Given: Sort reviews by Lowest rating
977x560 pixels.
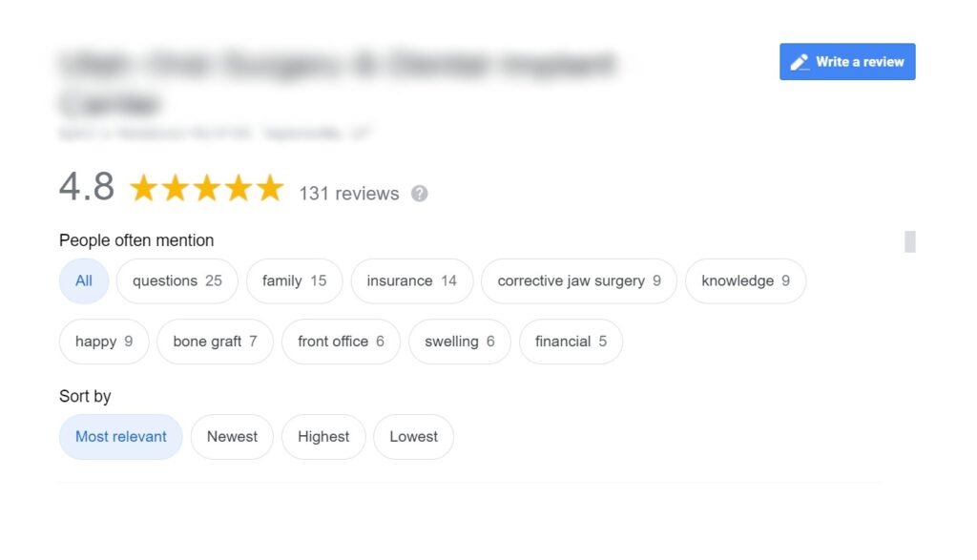Looking at the screenshot, I should 414,437.
